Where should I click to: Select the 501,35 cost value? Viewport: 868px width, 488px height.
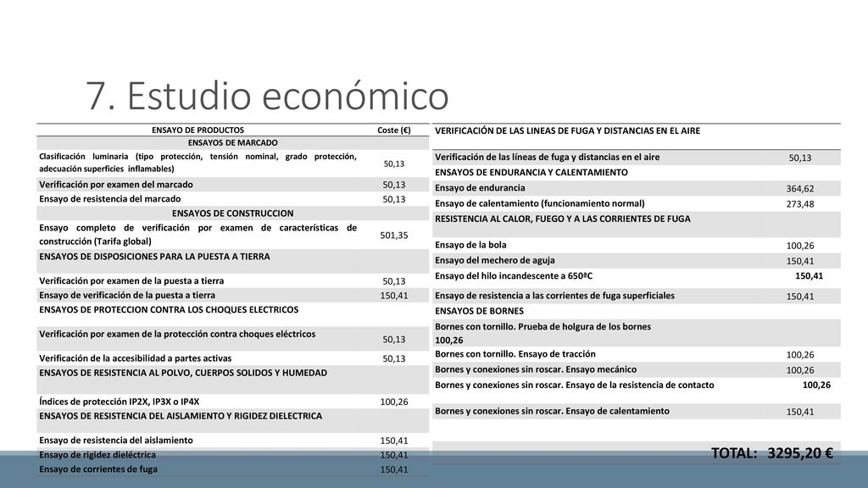[393, 236]
